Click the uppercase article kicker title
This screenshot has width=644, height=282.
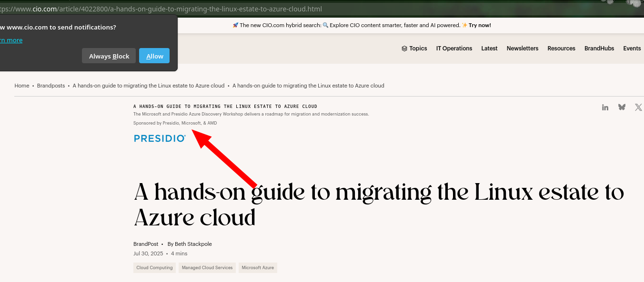tap(225, 107)
